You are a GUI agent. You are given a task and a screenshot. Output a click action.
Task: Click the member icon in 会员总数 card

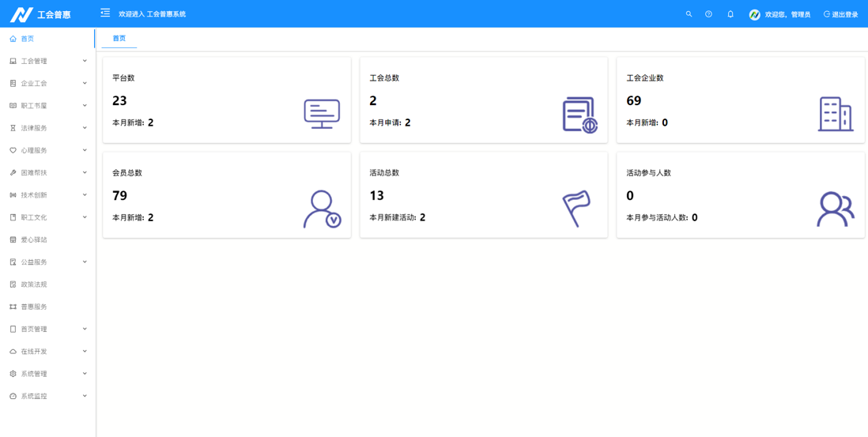click(x=322, y=209)
